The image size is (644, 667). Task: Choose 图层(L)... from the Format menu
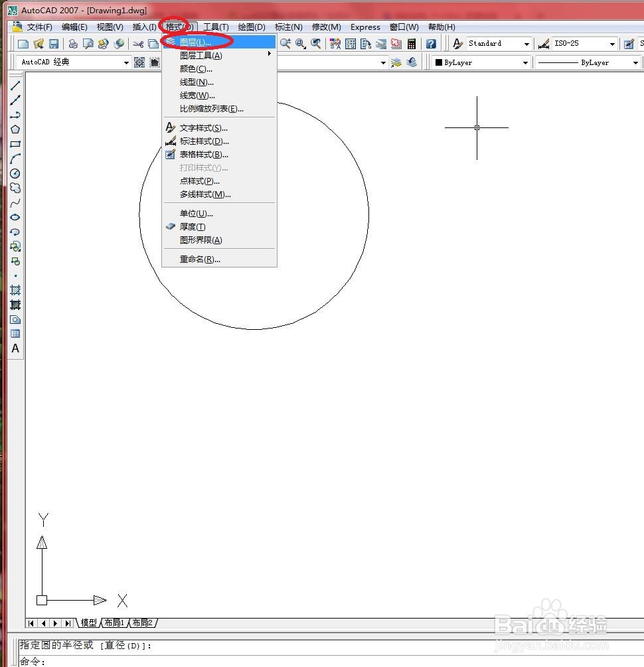coord(219,42)
